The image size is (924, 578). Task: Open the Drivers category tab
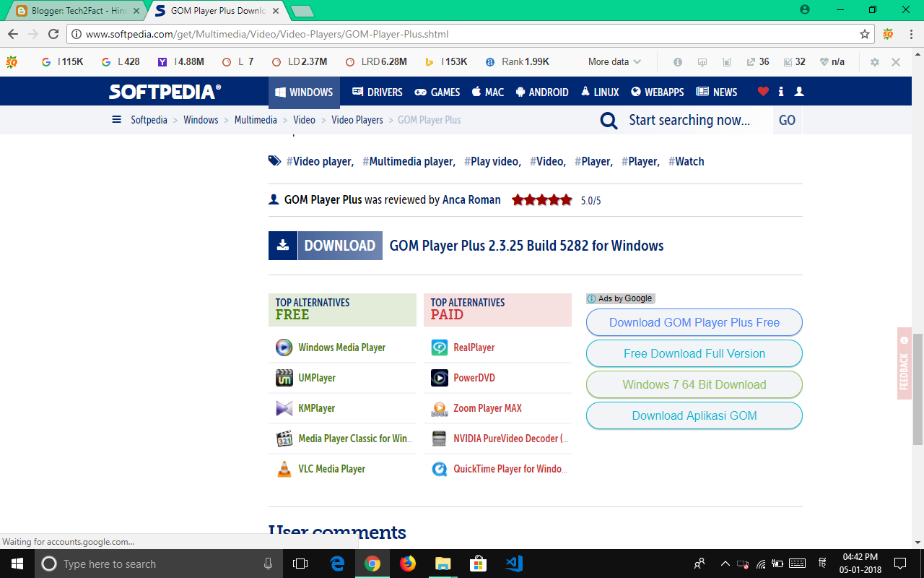pos(378,92)
